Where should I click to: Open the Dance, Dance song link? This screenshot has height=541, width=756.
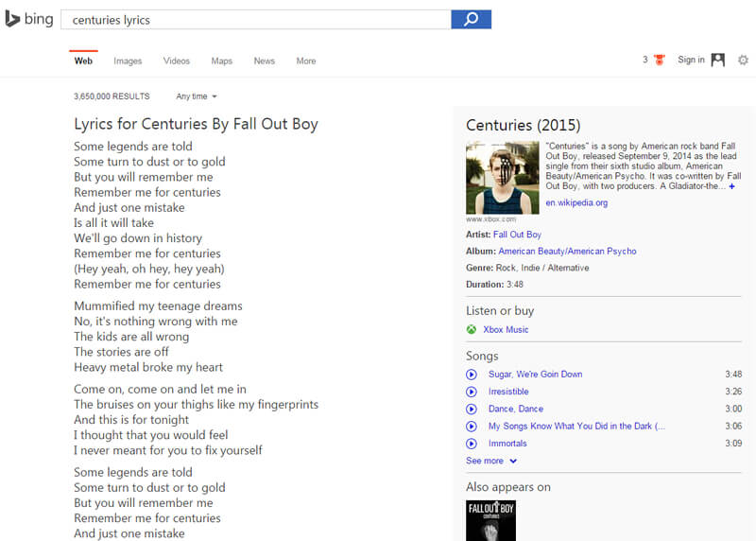pyautogui.click(x=516, y=410)
